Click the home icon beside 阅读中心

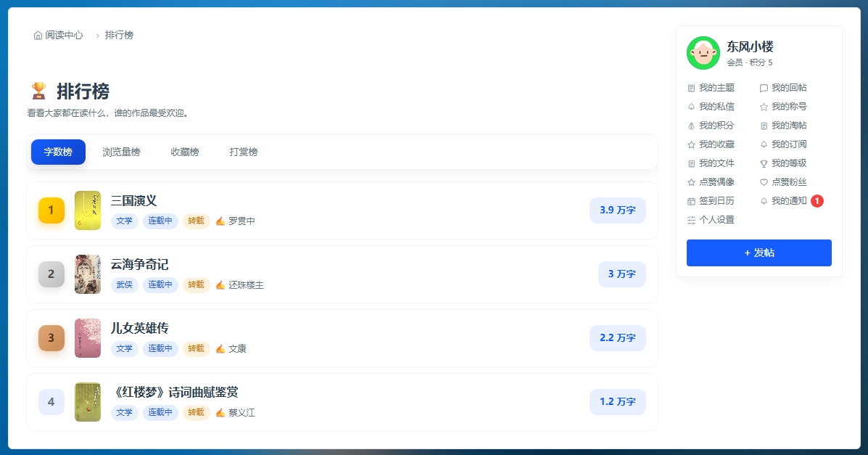pyautogui.click(x=38, y=36)
